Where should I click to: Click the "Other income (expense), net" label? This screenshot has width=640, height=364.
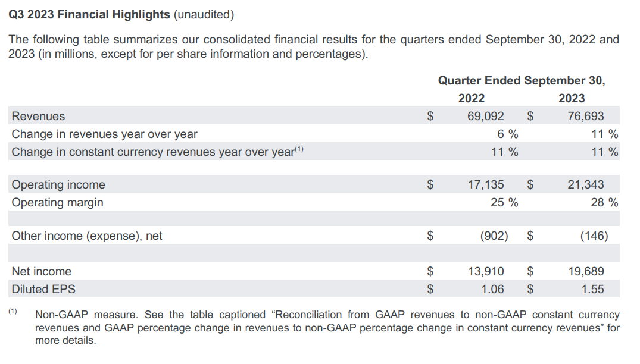(x=87, y=236)
